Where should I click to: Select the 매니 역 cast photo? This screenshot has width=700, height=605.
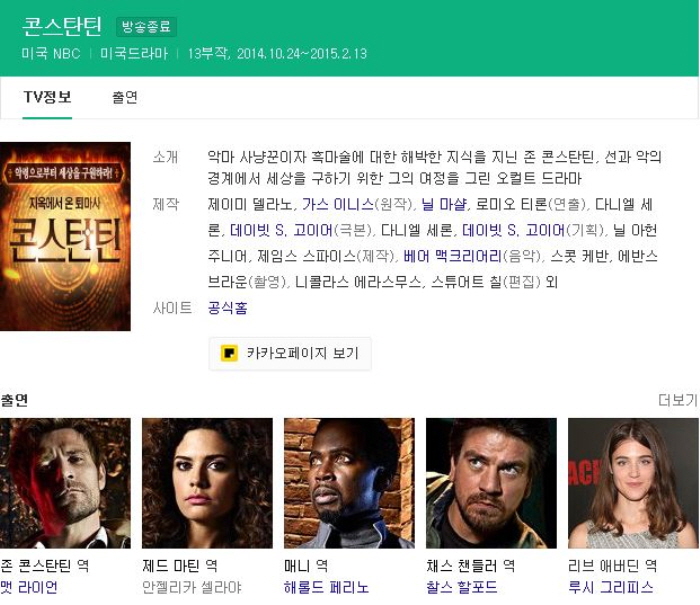point(349,483)
